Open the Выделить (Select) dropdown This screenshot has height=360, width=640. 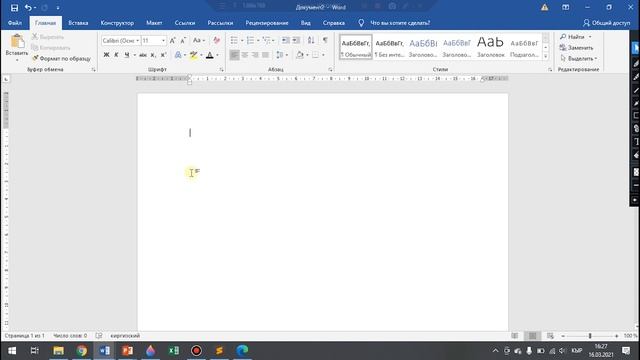pyautogui.click(x=578, y=59)
